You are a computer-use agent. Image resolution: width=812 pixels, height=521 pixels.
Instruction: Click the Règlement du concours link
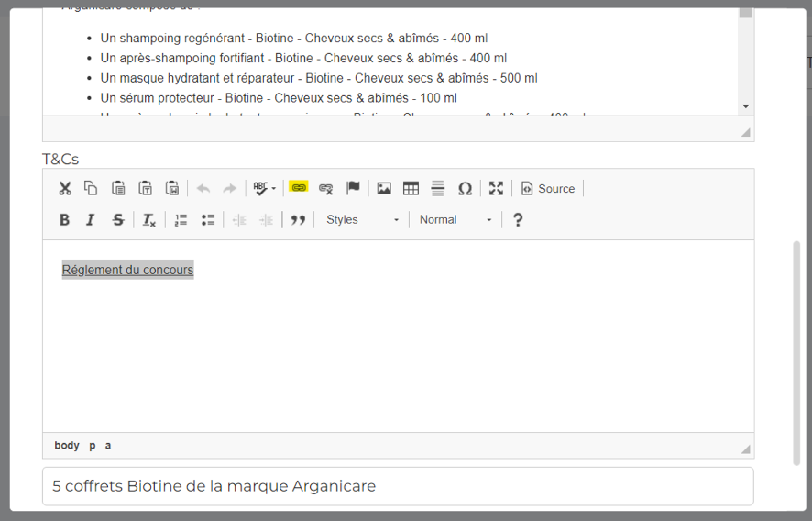click(127, 270)
